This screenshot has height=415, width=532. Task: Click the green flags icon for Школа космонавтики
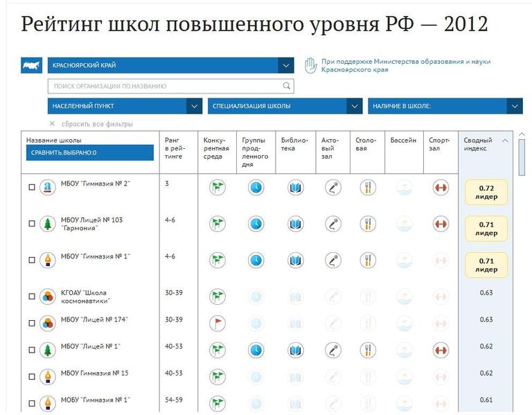pyautogui.click(x=217, y=297)
